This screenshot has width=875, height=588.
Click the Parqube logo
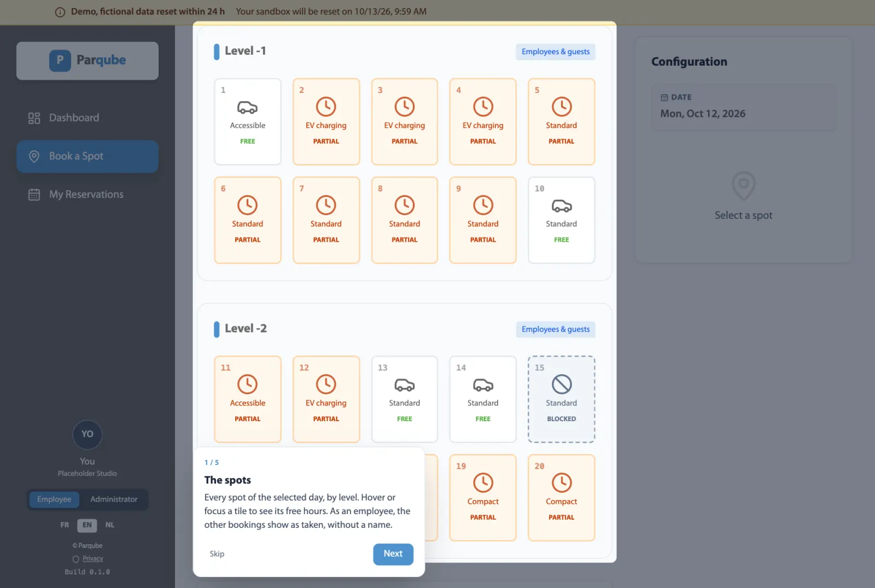pyautogui.click(x=87, y=61)
